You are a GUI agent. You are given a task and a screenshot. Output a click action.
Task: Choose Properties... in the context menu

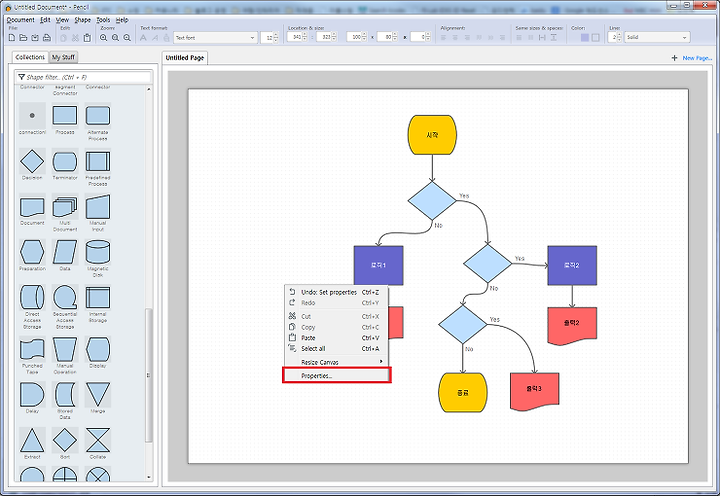337,375
